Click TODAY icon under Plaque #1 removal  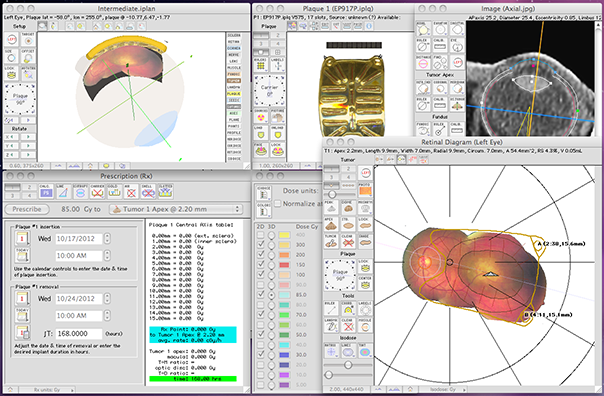pos(22,315)
